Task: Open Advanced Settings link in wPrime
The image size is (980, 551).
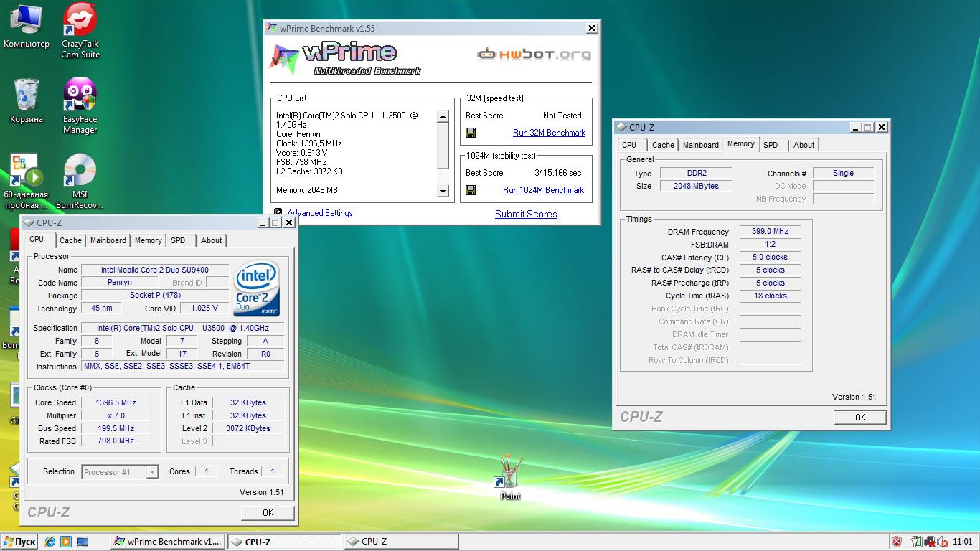Action: coord(320,213)
